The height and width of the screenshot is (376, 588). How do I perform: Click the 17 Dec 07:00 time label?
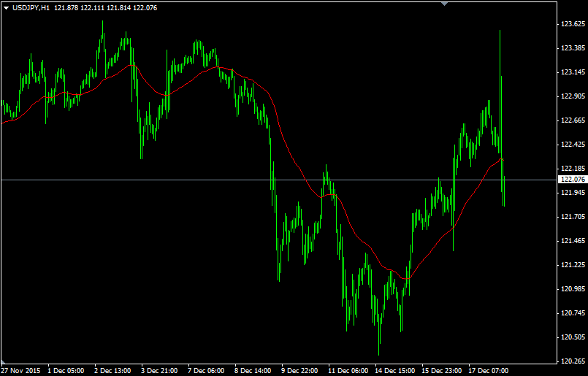[x=489, y=371]
